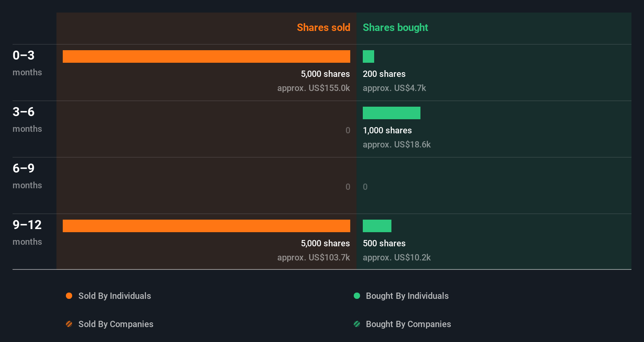Select the 9–12 months row label
Viewport: 644px width, 342px height.
click(x=27, y=232)
